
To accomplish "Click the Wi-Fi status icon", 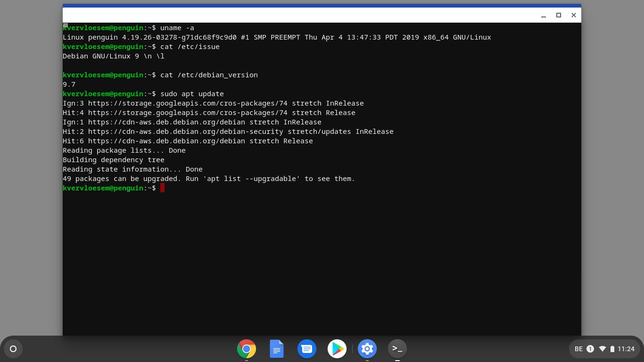I will (602, 349).
